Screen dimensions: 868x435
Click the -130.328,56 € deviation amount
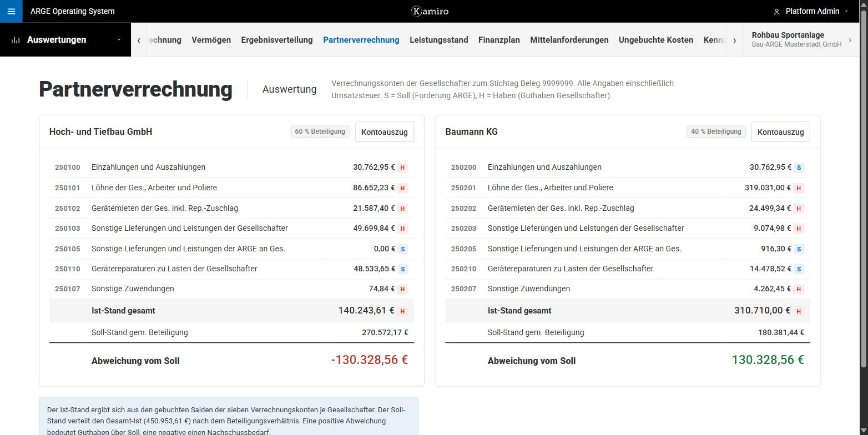click(370, 360)
